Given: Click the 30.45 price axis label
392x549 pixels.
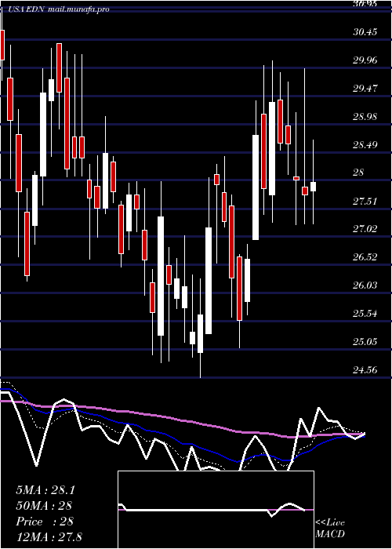Looking at the screenshot, I should 365,32.
